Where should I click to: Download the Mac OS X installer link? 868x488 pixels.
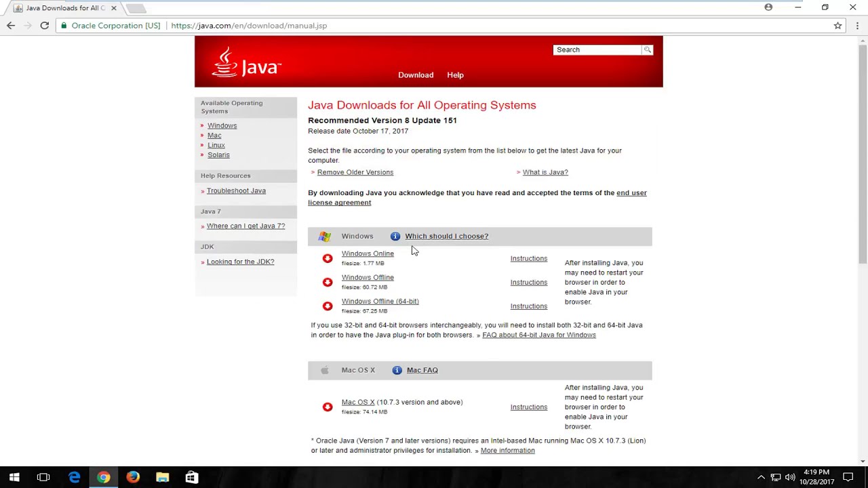[x=358, y=402]
